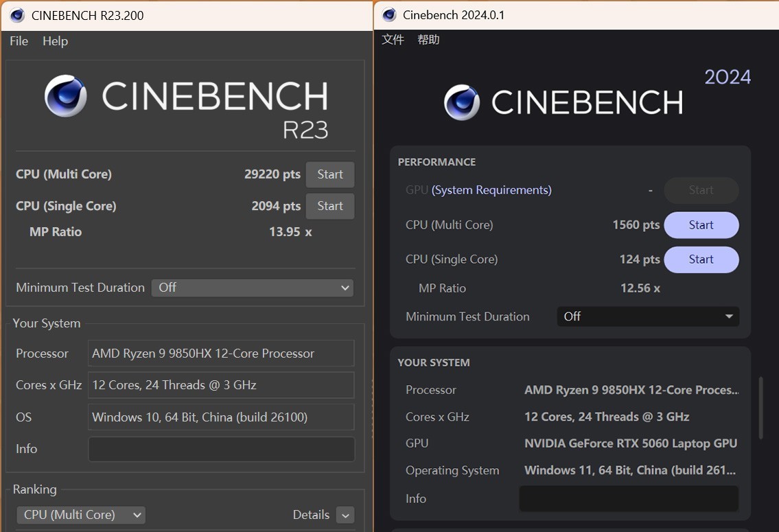Open the 帮助 menu in Cinebench 2024
The width and height of the screenshot is (779, 532).
pyautogui.click(x=428, y=40)
